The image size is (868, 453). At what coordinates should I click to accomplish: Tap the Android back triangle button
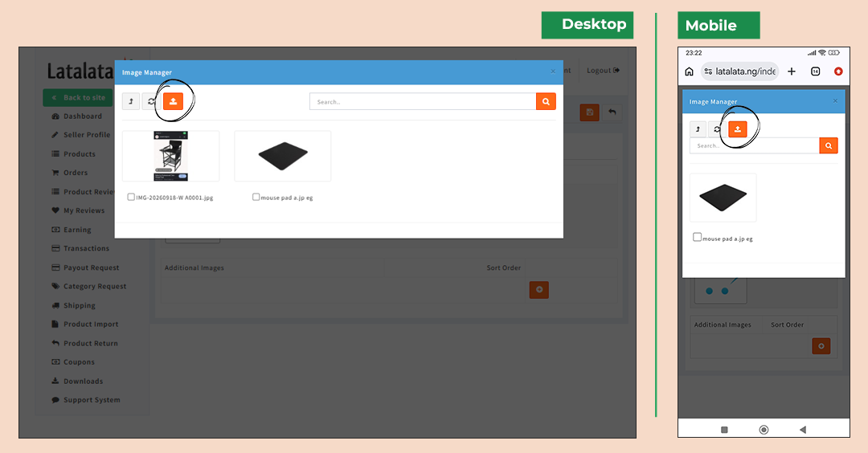click(x=803, y=430)
